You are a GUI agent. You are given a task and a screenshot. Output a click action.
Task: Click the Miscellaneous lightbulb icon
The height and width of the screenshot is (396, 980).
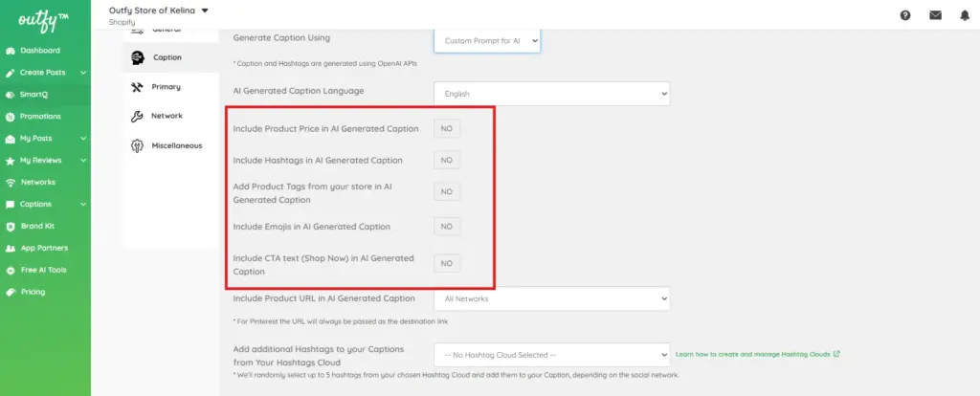click(x=137, y=145)
